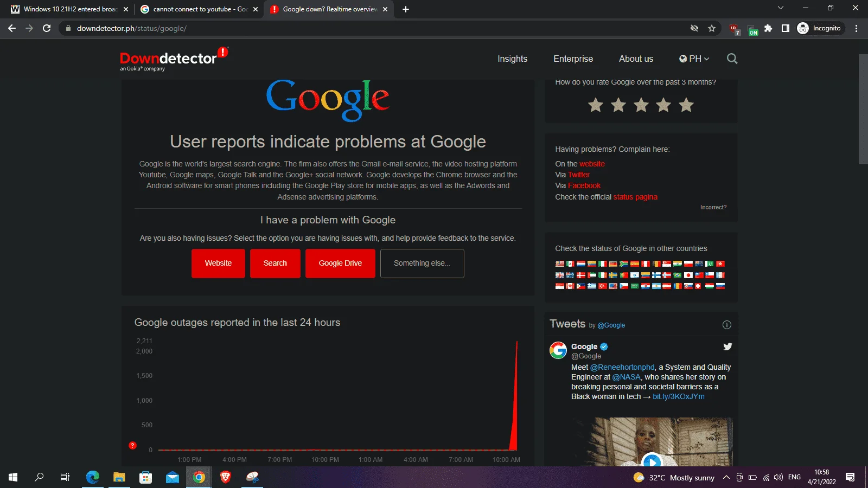Open the Insights menu
868x488 pixels.
coord(512,59)
